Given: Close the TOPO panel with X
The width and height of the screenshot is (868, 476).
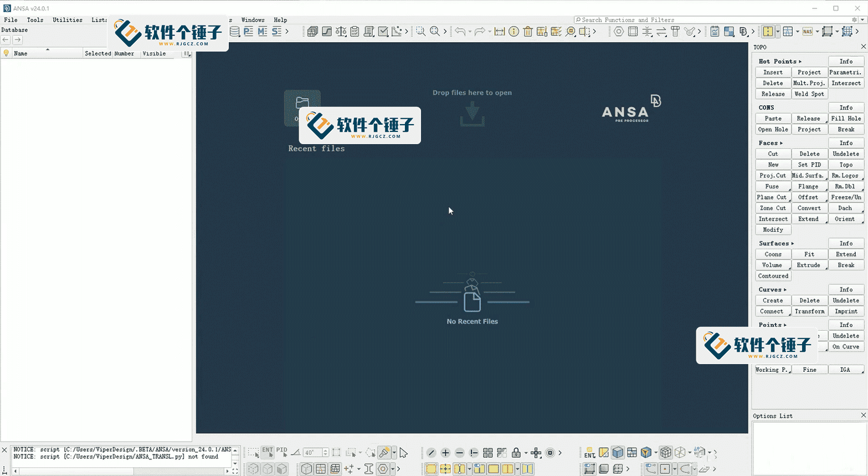Looking at the screenshot, I should point(863,47).
